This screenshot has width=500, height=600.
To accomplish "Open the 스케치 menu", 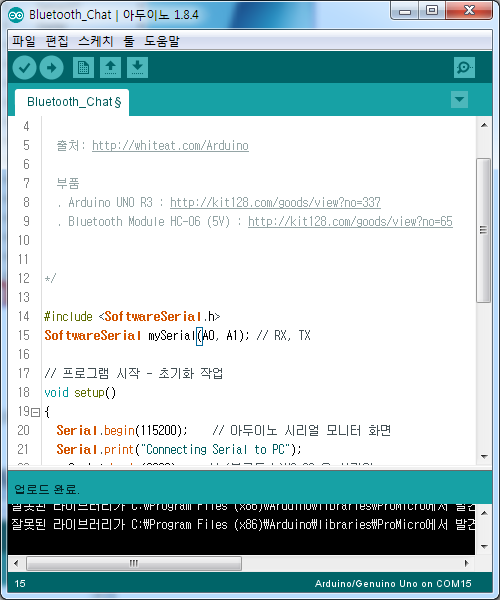I will tap(96, 41).
